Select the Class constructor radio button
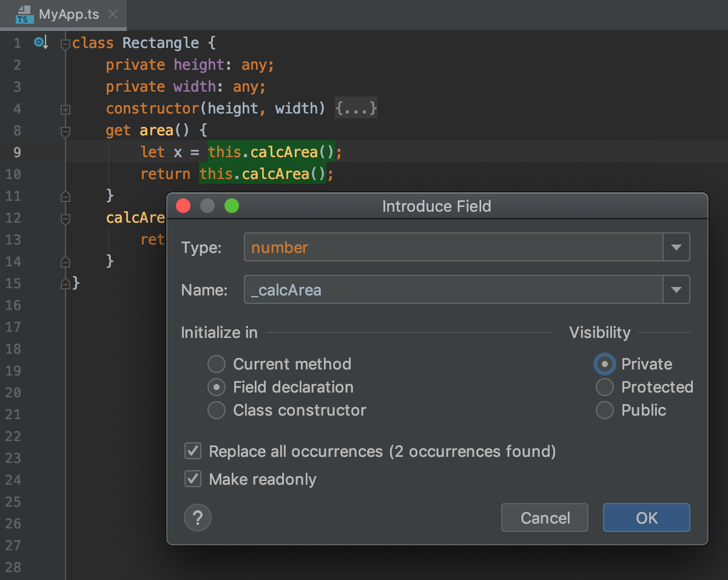This screenshot has height=580, width=728. tap(217, 410)
